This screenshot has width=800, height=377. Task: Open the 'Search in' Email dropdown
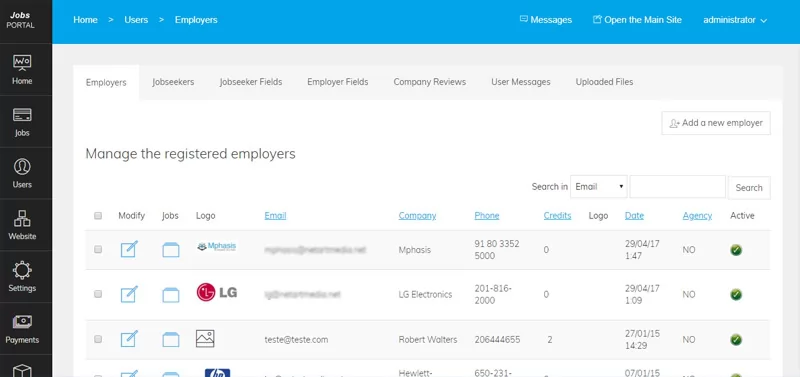click(x=598, y=187)
